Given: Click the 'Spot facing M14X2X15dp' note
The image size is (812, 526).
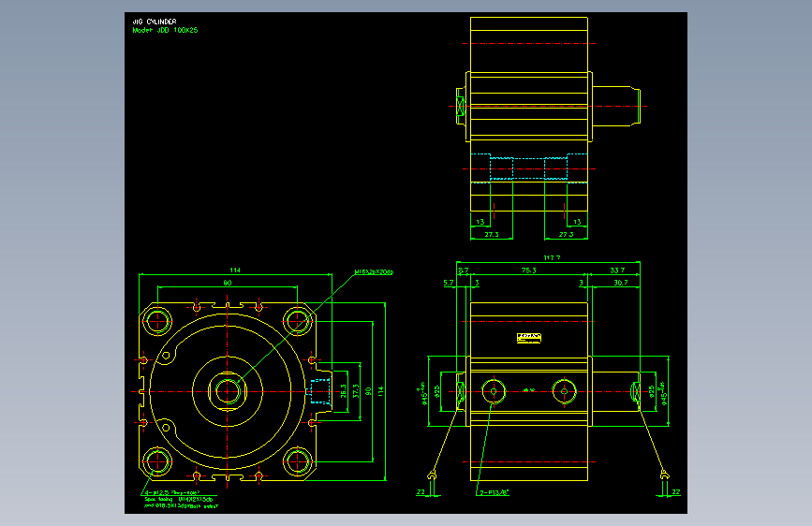Looking at the screenshot, I should [179, 500].
